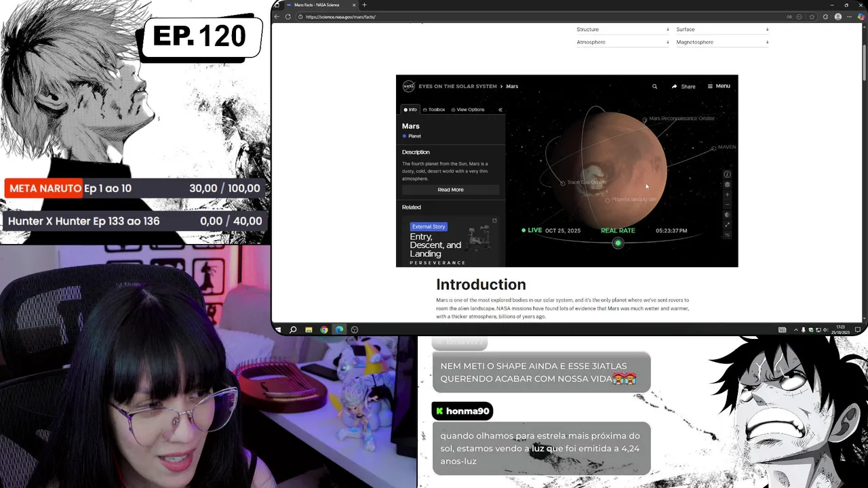Viewport: 868px width, 488px height.
Task: Expand the Atmosphere section dropdown
Action: point(623,42)
